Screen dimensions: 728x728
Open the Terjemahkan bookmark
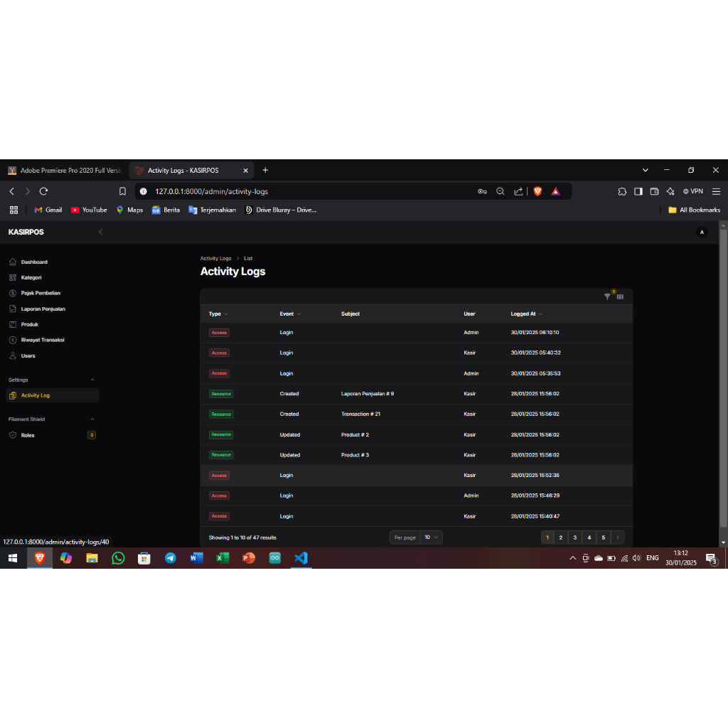(212, 210)
